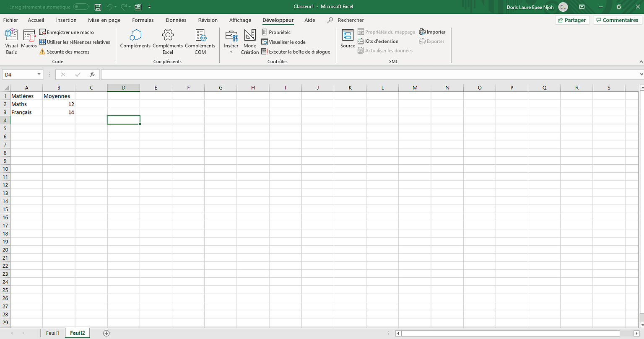Open the Macros list
The height and width of the screenshot is (339, 644).
pyautogui.click(x=29, y=39)
